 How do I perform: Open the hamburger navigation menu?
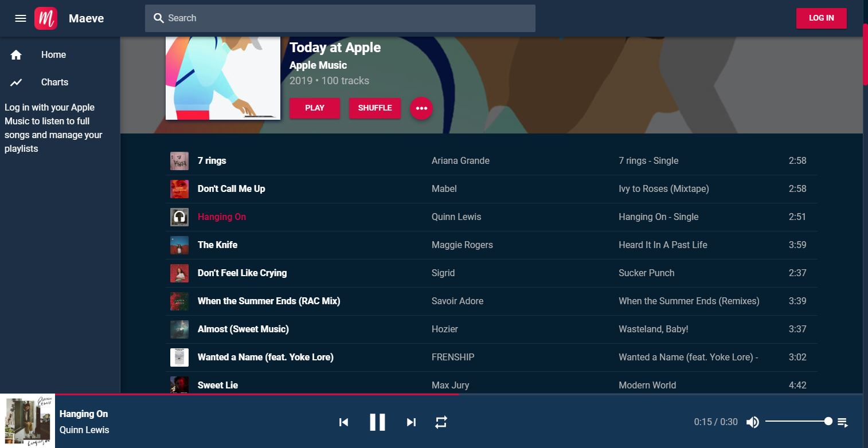tap(21, 18)
